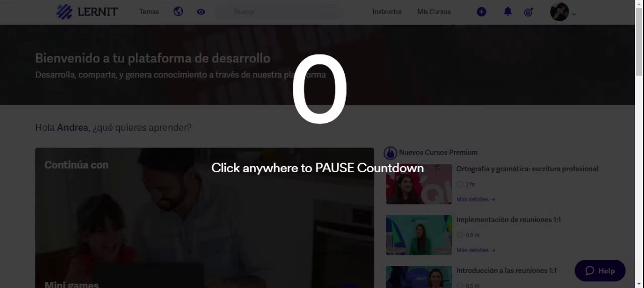The width and height of the screenshot is (644, 288).
Task: Open the Temas menu
Action: point(149,12)
